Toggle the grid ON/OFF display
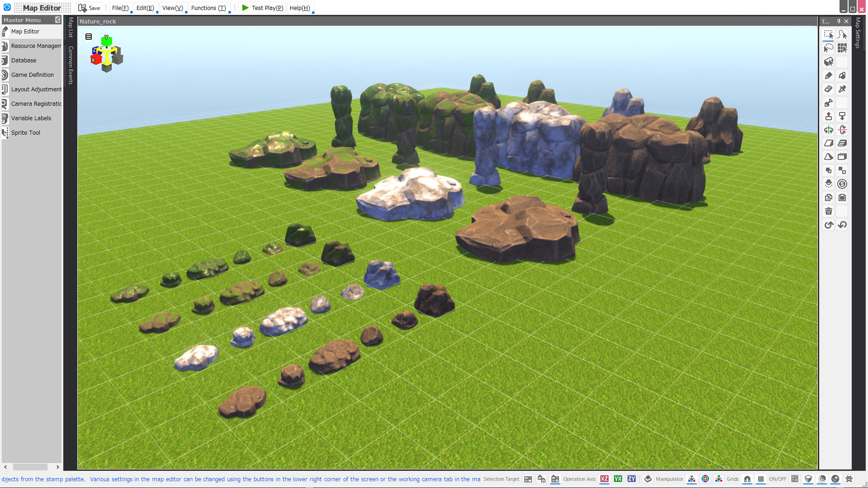Image resolution: width=868 pixels, height=488 pixels. click(x=761, y=479)
